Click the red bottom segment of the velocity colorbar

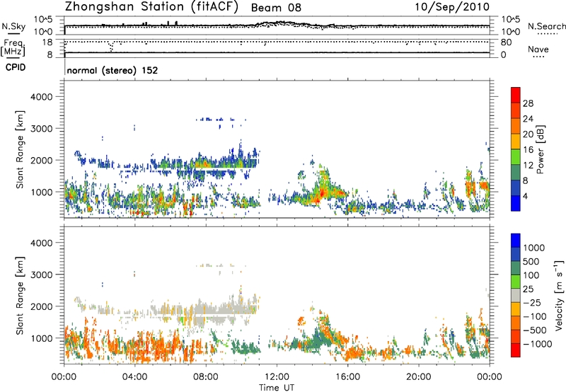(516, 350)
